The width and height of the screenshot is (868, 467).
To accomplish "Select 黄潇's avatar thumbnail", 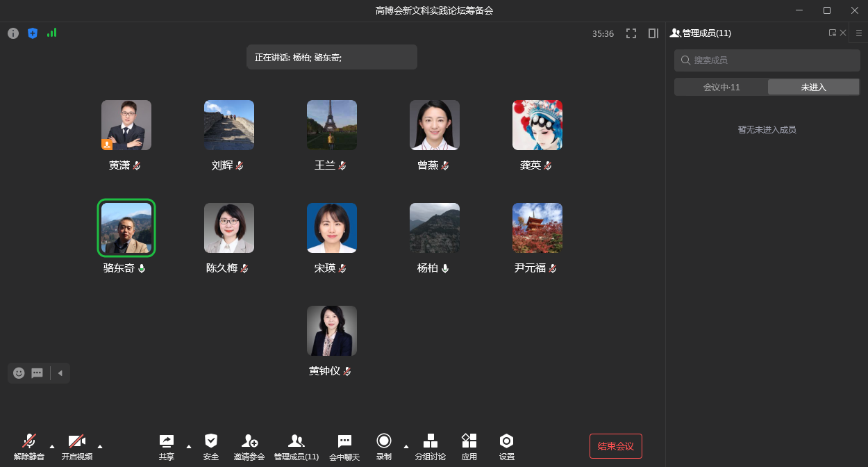I will pyautogui.click(x=126, y=125).
